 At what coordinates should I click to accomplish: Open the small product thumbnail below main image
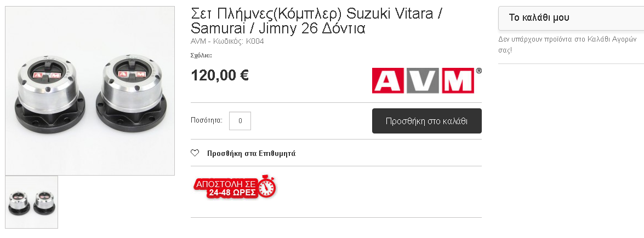(32, 202)
